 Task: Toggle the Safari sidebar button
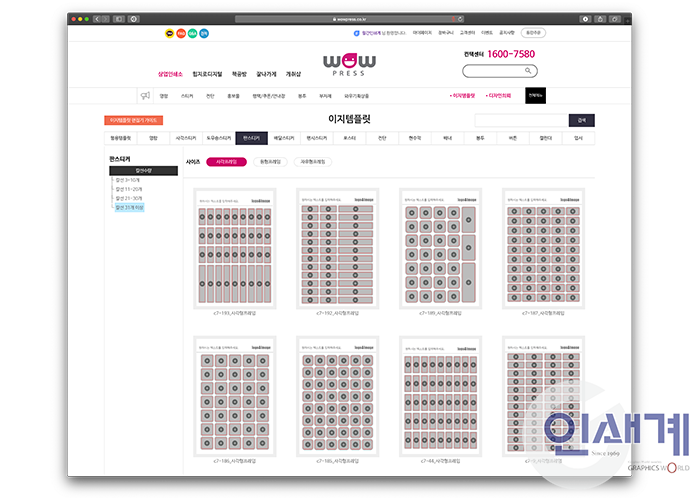click(119, 19)
